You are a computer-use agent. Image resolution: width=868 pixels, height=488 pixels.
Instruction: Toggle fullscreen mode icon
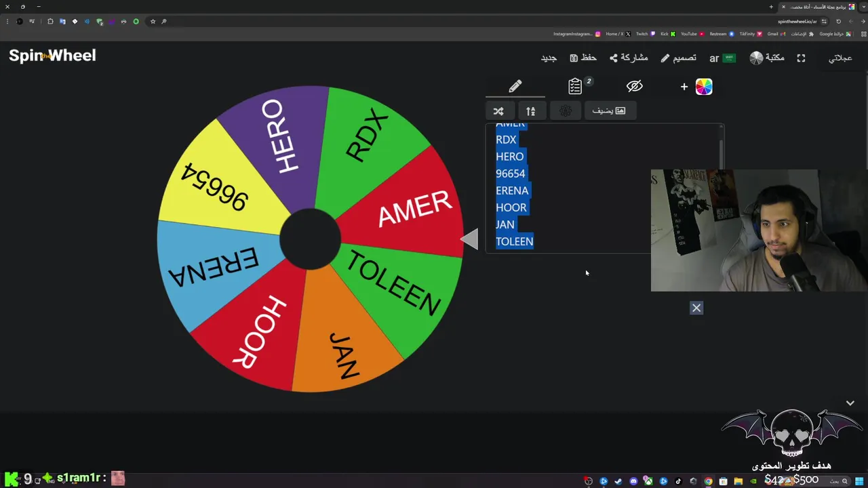point(801,58)
